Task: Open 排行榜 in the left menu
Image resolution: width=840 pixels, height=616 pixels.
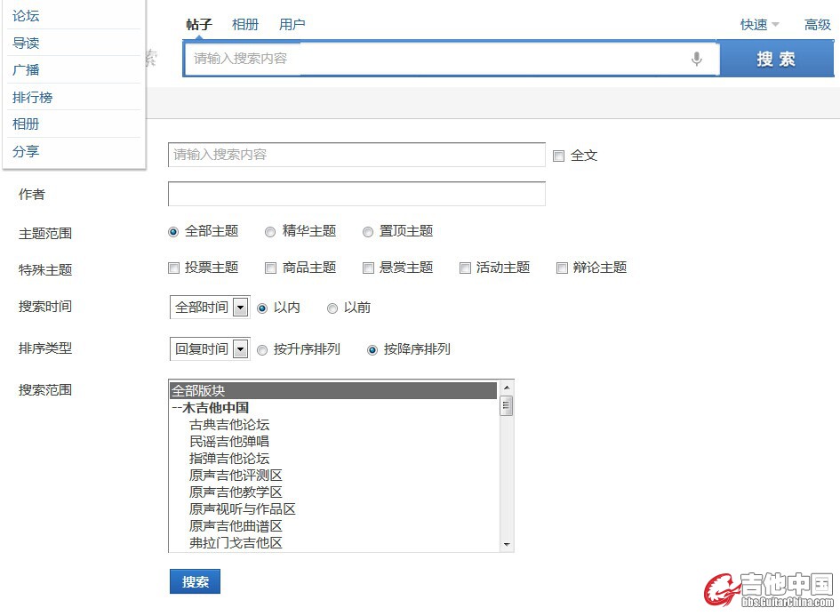Action: pyautogui.click(x=33, y=97)
